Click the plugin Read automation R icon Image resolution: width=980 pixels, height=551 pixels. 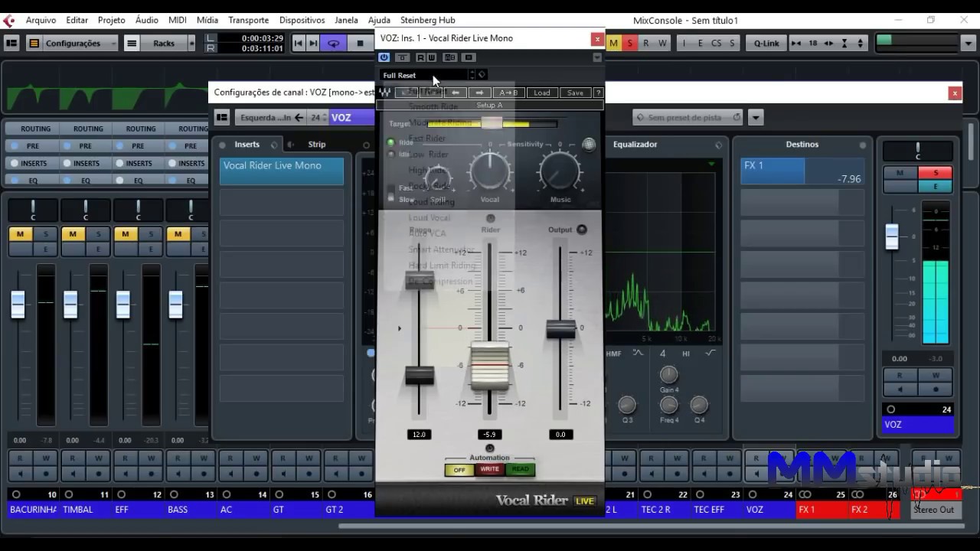coord(420,57)
